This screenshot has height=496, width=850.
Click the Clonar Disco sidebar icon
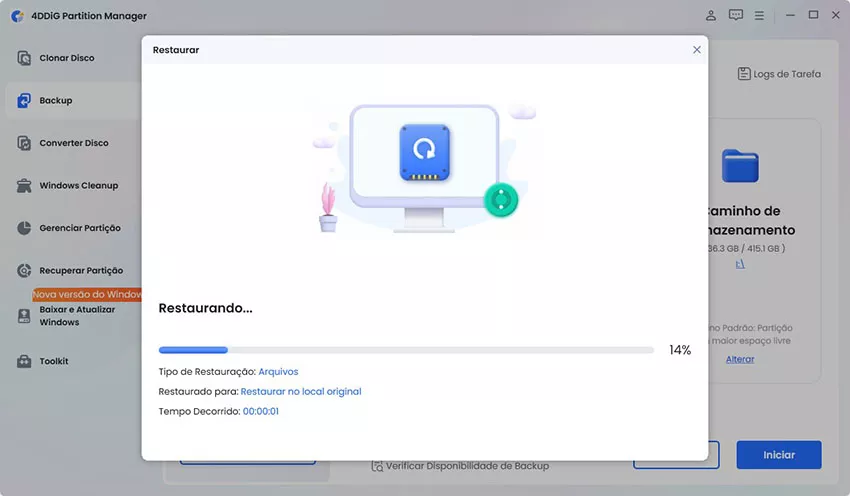pyautogui.click(x=24, y=57)
